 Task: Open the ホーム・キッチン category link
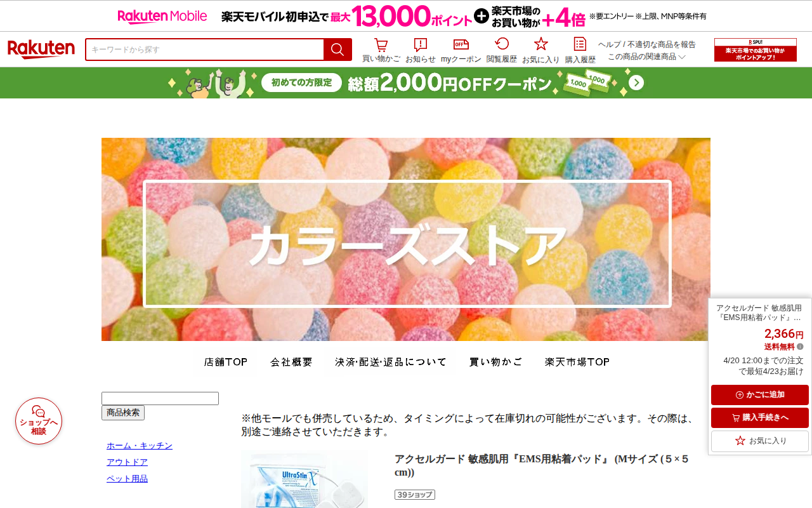click(140, 446)
